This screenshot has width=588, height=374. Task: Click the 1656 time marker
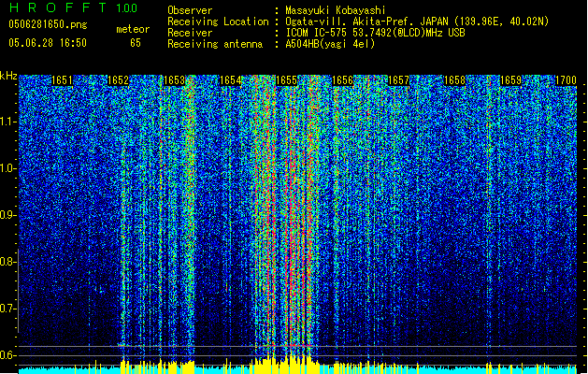(342, 80)
